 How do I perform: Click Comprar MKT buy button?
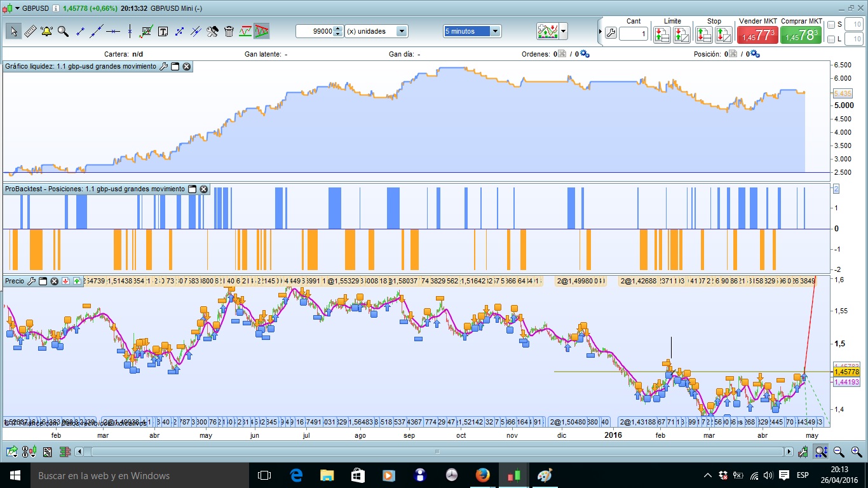point(801,36)
